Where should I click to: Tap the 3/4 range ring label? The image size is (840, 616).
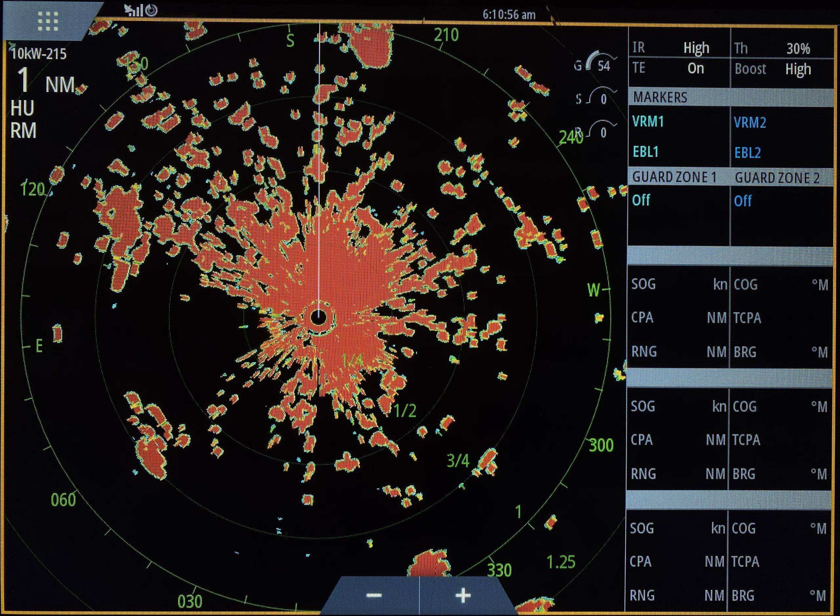pos(458,461)
